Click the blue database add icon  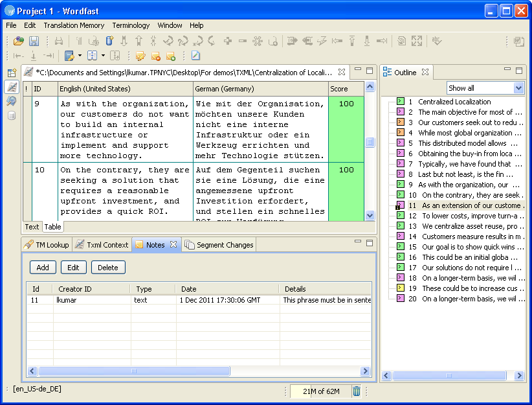[x=109, y=41]
